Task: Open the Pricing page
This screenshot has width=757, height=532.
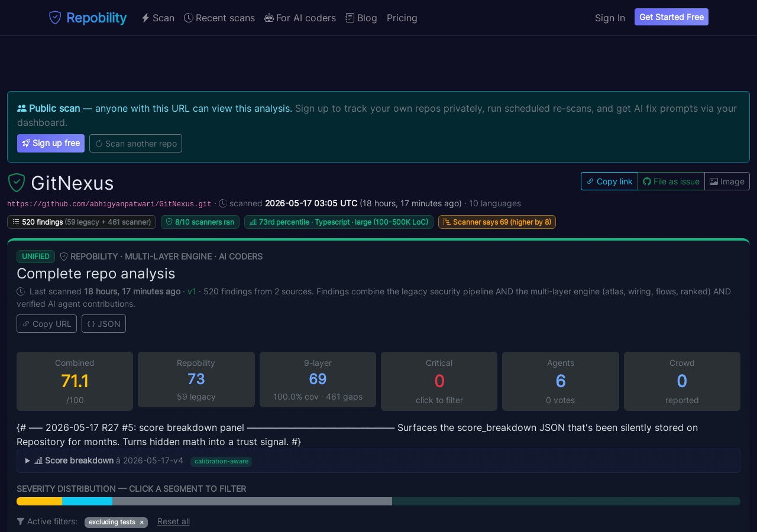Action: click(x=402, y=18)
